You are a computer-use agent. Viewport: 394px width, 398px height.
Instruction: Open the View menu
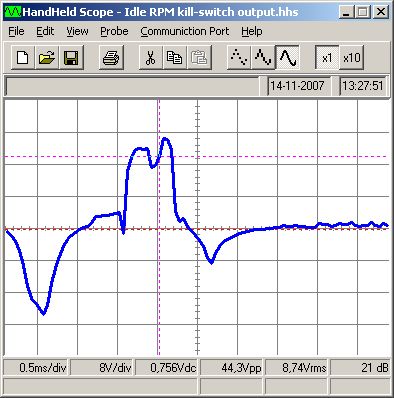pyautogui.click(x=77, y=31)
